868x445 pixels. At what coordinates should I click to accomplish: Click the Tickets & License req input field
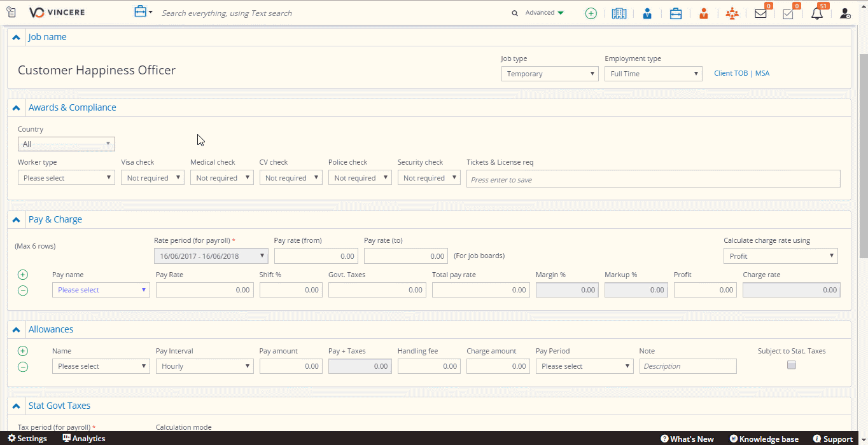pyautogui.click(x=653, y=179)
